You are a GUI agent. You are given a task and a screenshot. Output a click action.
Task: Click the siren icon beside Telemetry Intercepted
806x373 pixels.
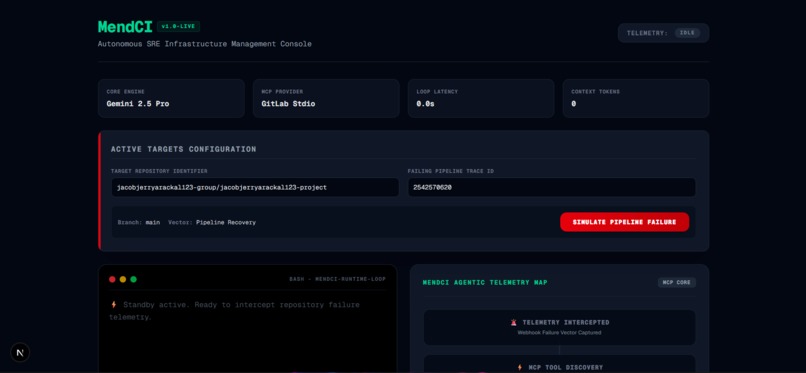coord(513,323)
